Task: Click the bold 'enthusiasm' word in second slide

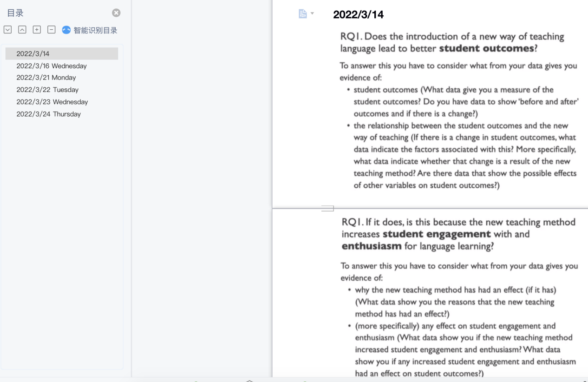Action: pos(372,246)
